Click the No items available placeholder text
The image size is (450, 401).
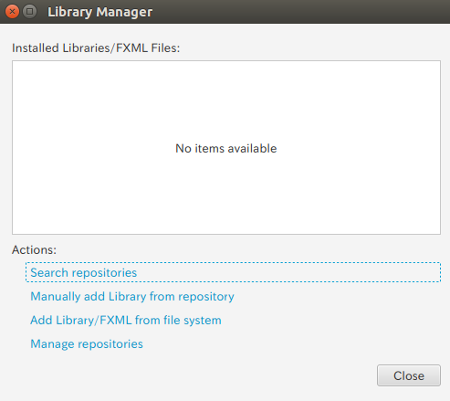click(x=226, y=148)
